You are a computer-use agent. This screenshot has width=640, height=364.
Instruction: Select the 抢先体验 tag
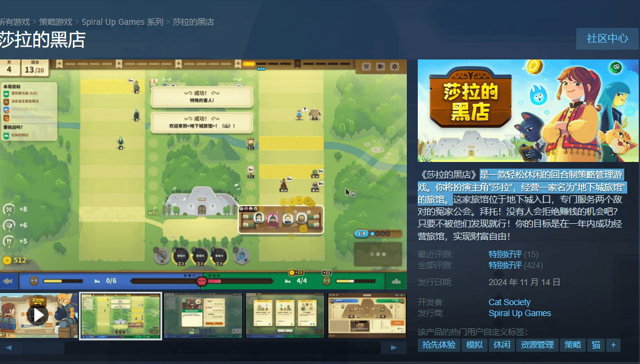point(439,345)
